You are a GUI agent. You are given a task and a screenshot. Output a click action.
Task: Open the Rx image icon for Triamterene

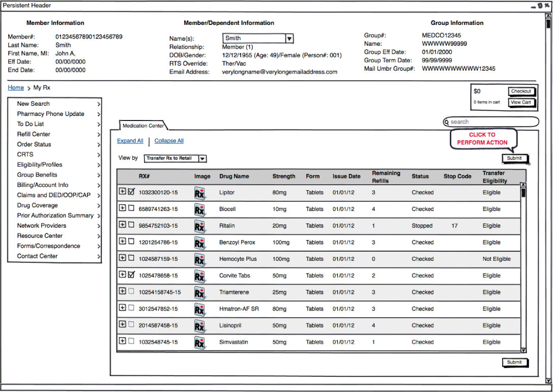click(x=199, y=292)
